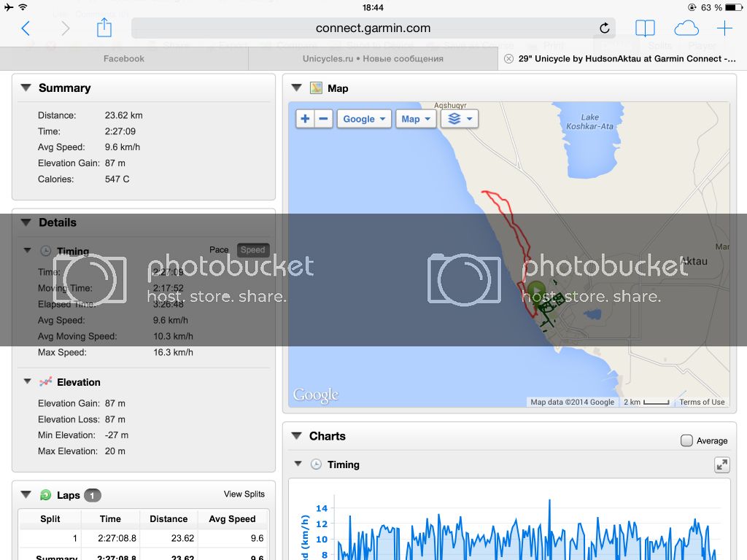Screen dimensions: 747x560
Task: Collapse the Summary panel
Action: tap(26, 87)
